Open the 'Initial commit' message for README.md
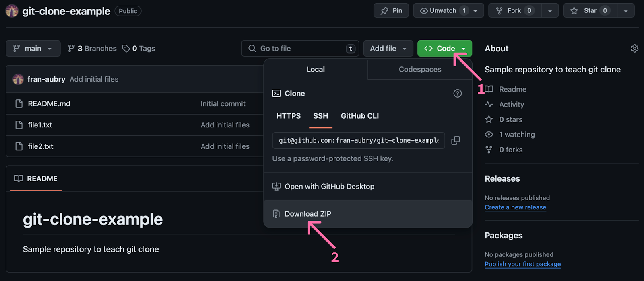Image resolution: width=644 pixels, height=281 pixels. click(223, 104)
